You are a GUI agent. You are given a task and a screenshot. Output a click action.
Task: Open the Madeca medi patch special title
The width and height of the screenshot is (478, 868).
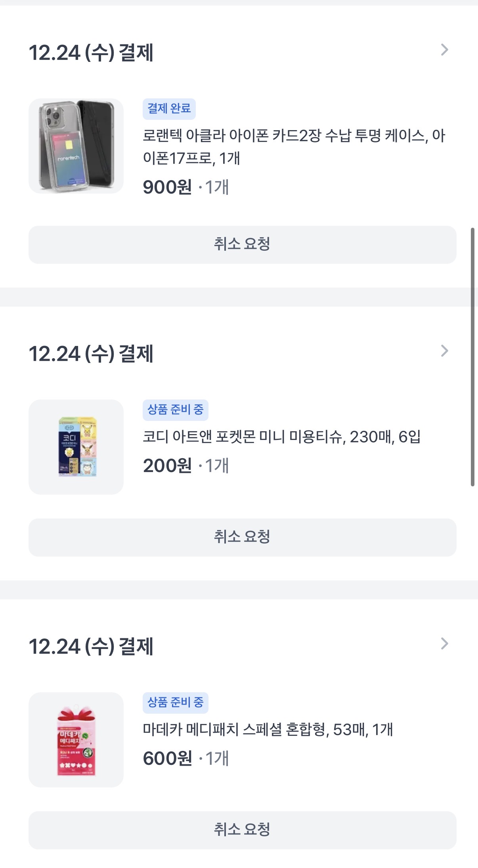pos(268,730)
